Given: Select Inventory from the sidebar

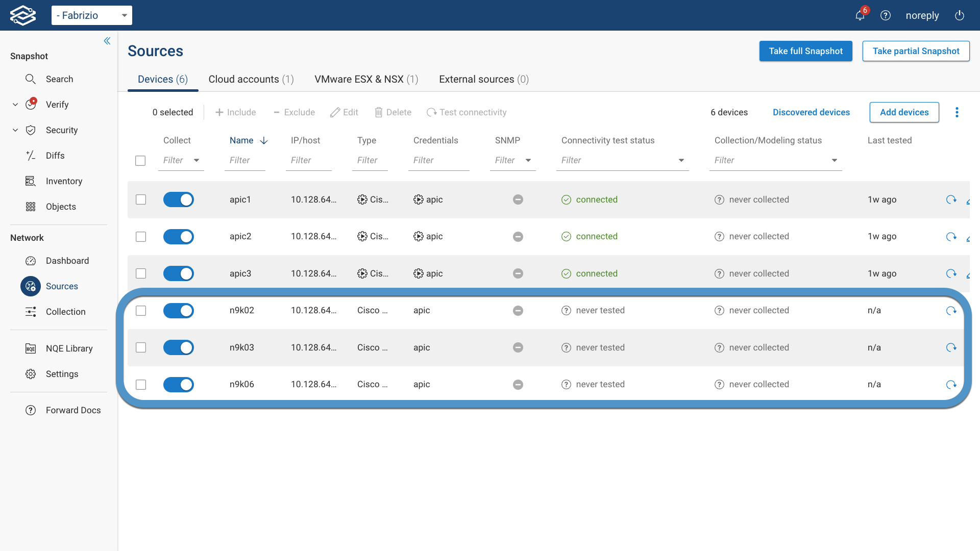Looking at the screenshot, I should (64, 181).
